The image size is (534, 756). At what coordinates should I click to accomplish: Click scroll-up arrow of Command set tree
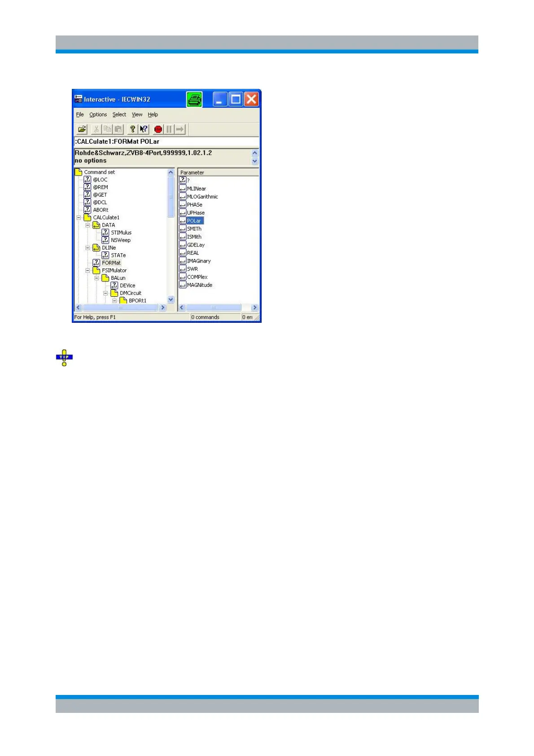pos(171,172)
